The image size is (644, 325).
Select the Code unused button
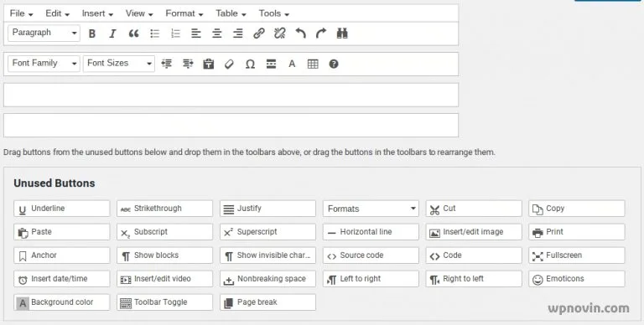pyautogui.click(x=474, y=255)
